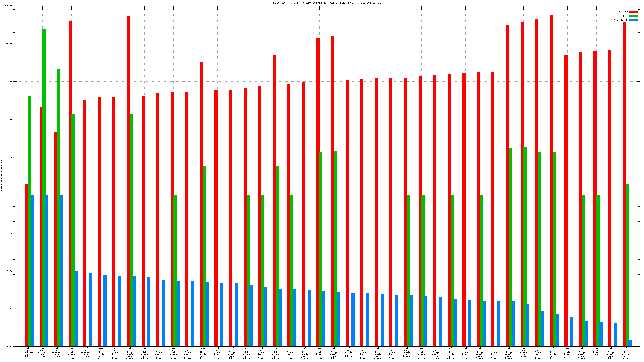Click the 100000 y-axis tick label
The image size is (644, 362).
[x=8, y=6]
